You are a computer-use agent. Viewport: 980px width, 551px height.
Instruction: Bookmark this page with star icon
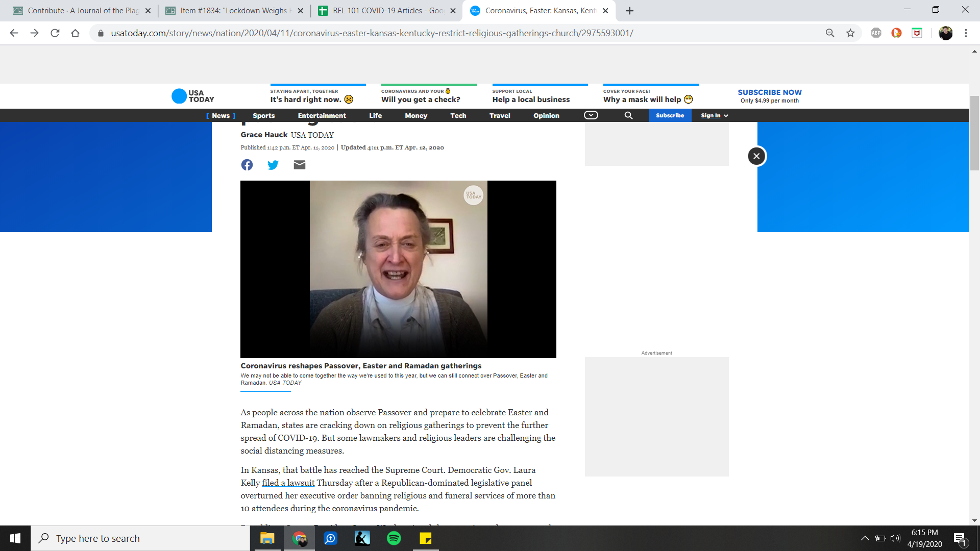[850, 33]
